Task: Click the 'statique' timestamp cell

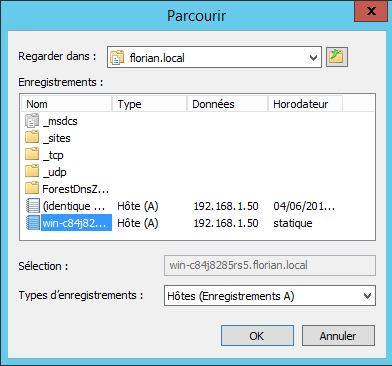Action: 293,223
